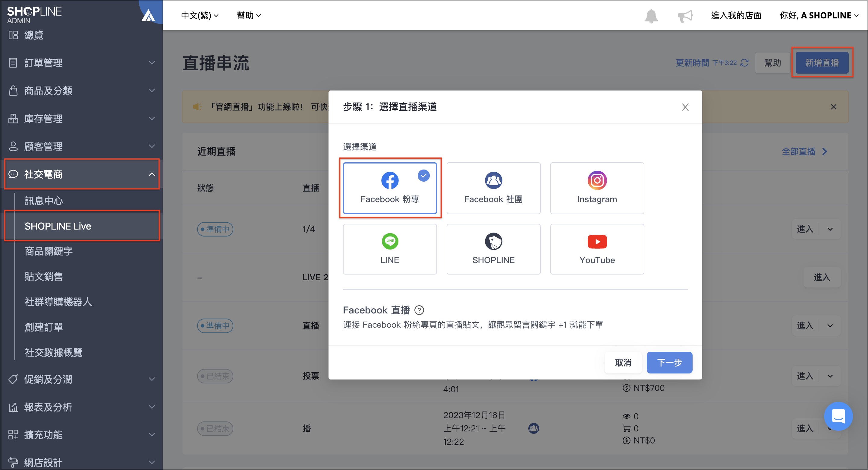
Task: Click the 準備中 badge in the 1/4 row
Action: (x=215, y=229)
